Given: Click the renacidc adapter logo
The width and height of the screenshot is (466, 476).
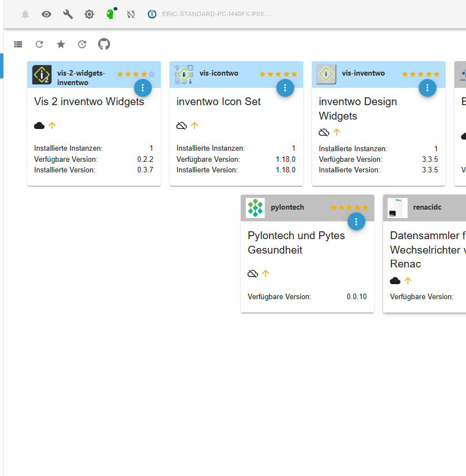Looking at the screenshot, I should click(x=398, y=208).
